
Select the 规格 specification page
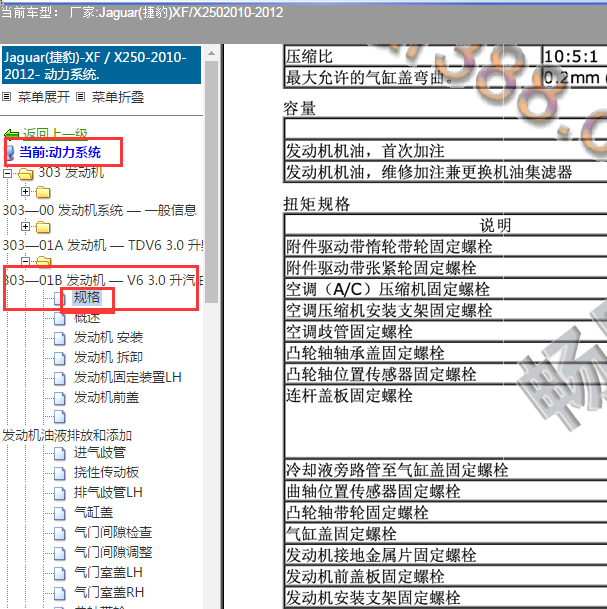click(87, 298)
